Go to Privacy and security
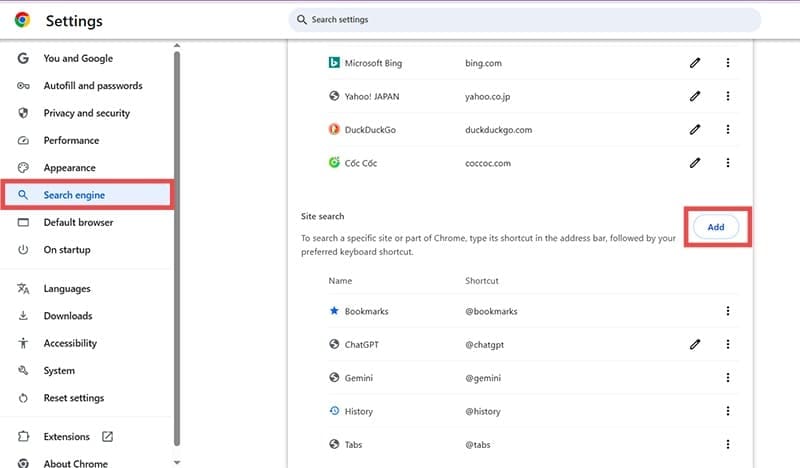The width and height of the screenshot is (800, 468). point(88,113)
